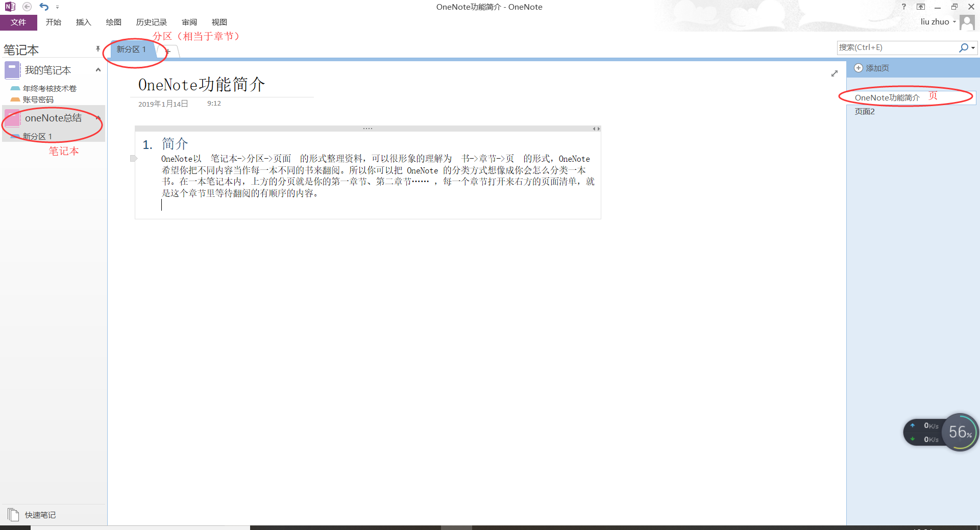Click the plus icon next to 添加页
The height and width of the screenshot is (530, 980).
[858, 68]
